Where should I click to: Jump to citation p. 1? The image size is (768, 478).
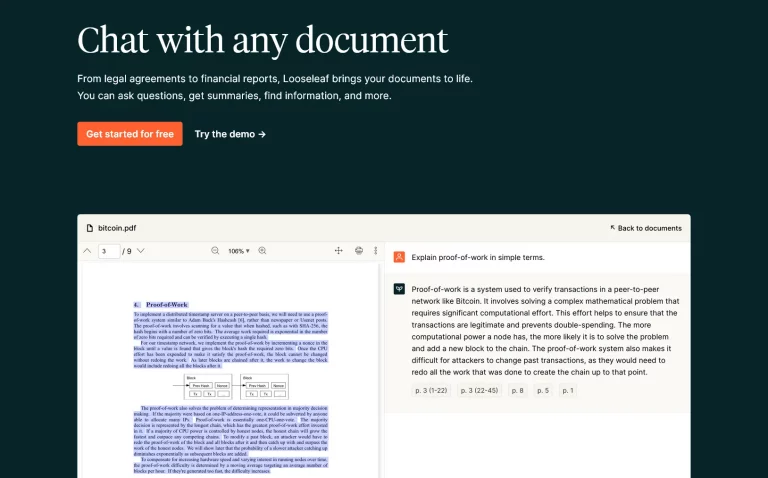568,390
